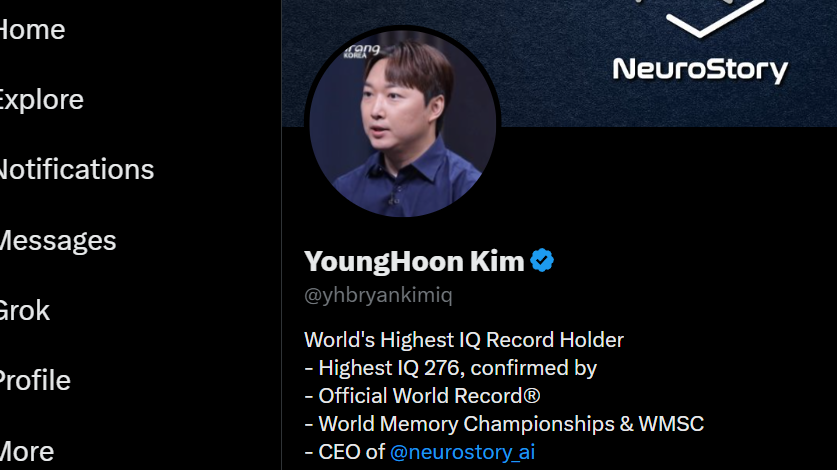Open the Explore page

41,100
